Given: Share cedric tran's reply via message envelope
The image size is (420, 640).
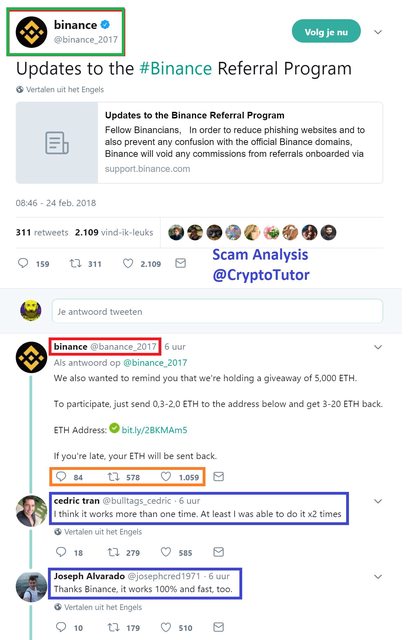Looking at the screenshot, I should 218,552.
